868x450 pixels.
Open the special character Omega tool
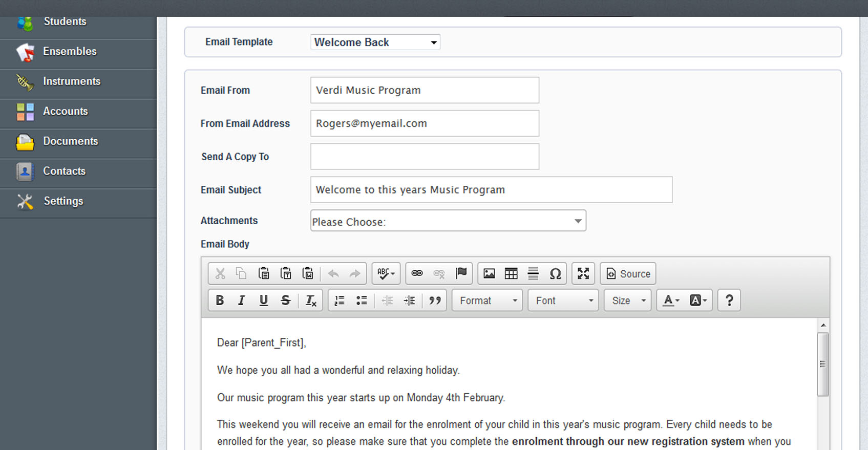tap(555, 273)
